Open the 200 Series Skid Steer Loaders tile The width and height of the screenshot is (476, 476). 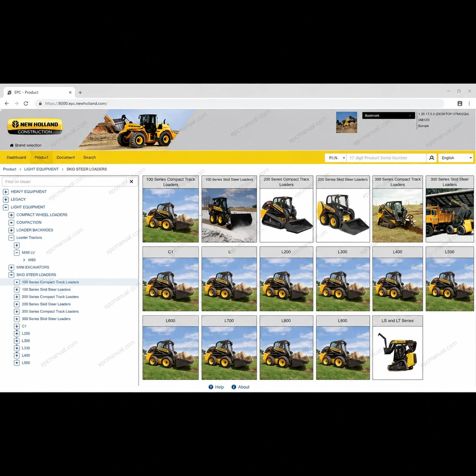(343, 209)
